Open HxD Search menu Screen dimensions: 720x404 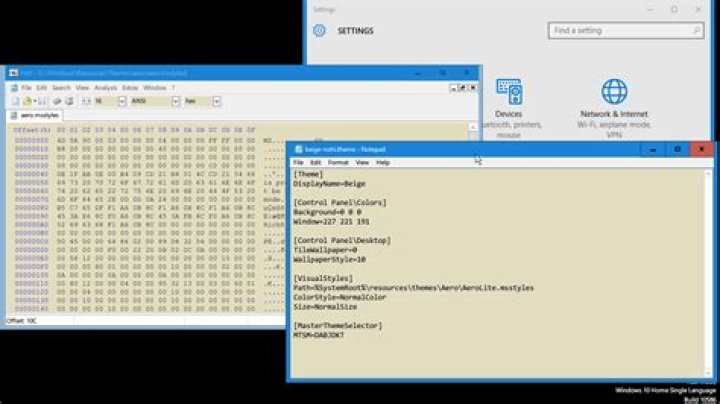pos(61,88)
